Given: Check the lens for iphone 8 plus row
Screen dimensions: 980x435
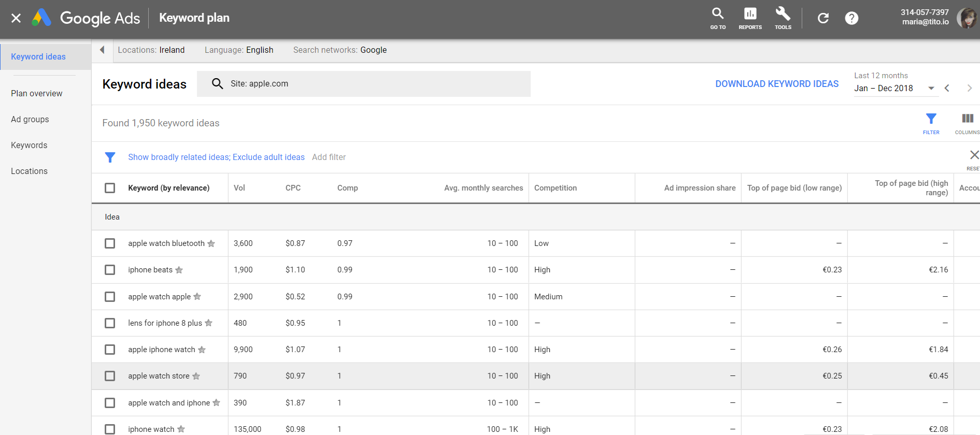Looking at the screenshot, I should [110, 323].
